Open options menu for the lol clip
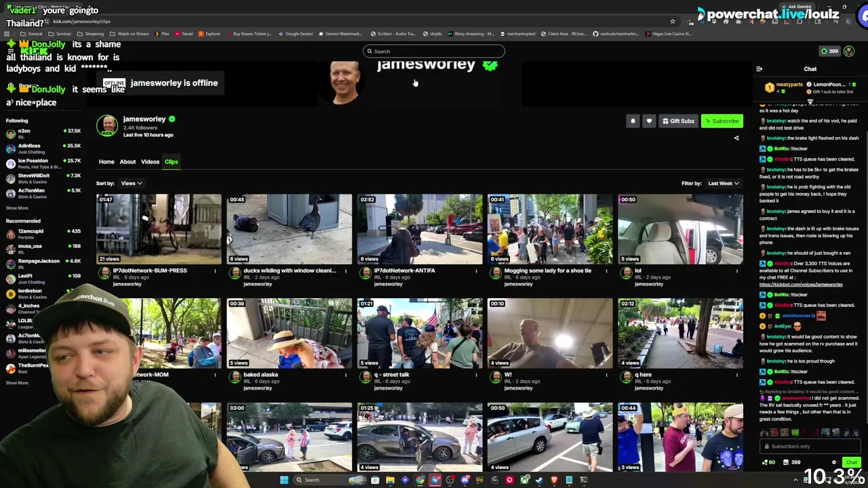868x488 pixels. (x=737, y=271)
